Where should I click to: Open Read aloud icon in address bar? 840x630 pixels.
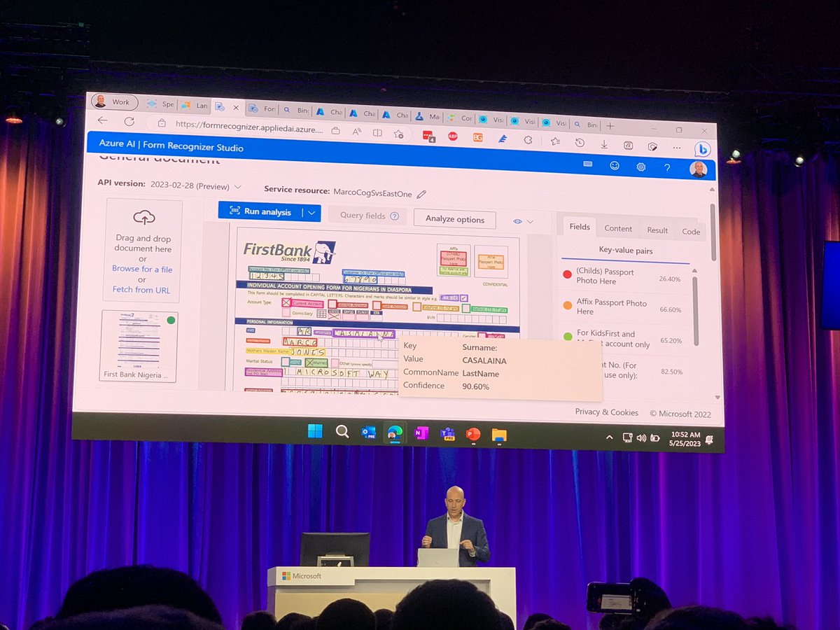(356, 131)
